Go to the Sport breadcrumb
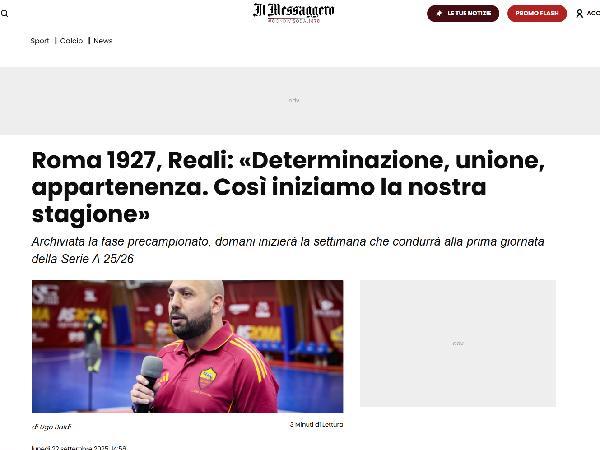This screenshot has width=600, height=450. (x=40, y=41)
